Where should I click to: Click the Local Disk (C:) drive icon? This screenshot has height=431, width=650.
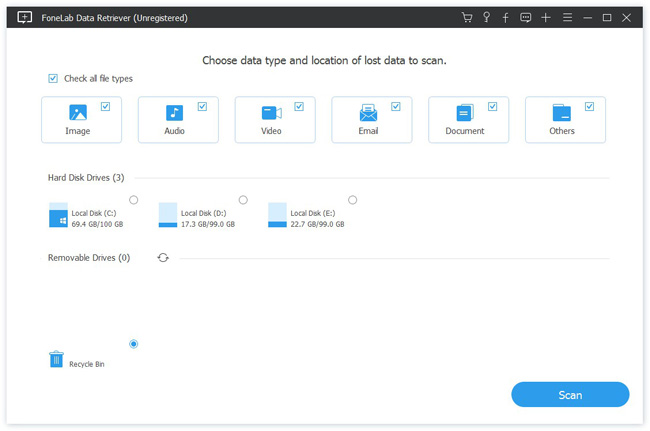pos(57,216)
